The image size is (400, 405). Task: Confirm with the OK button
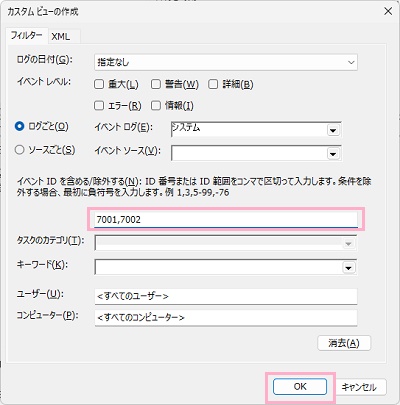pyautogui.click(x=300, y=387)
